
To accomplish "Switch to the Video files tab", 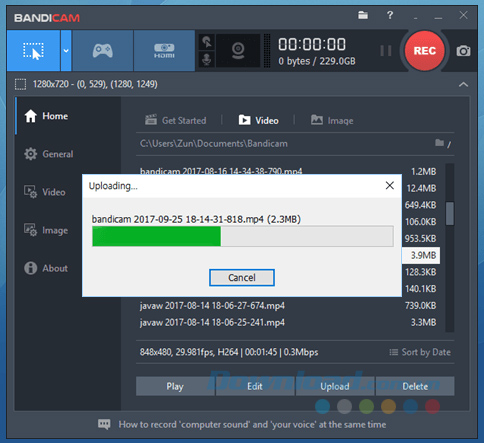I will click(x=259, y=120).
